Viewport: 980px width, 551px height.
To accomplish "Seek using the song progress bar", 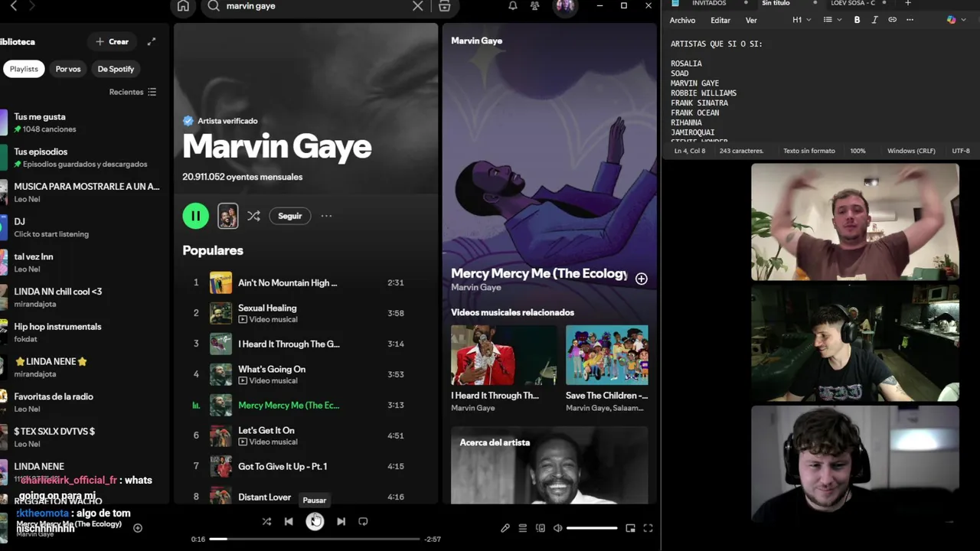I will point(315,539).
